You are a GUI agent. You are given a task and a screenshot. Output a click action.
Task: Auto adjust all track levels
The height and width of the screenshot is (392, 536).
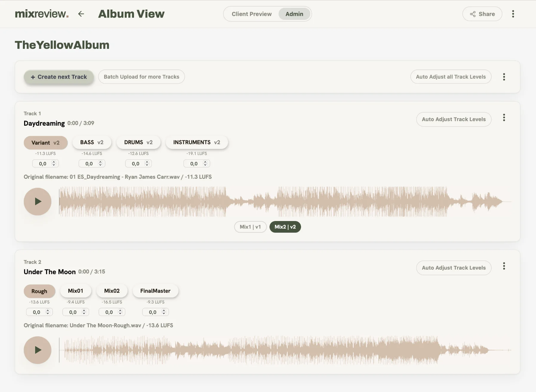point(451,77)
